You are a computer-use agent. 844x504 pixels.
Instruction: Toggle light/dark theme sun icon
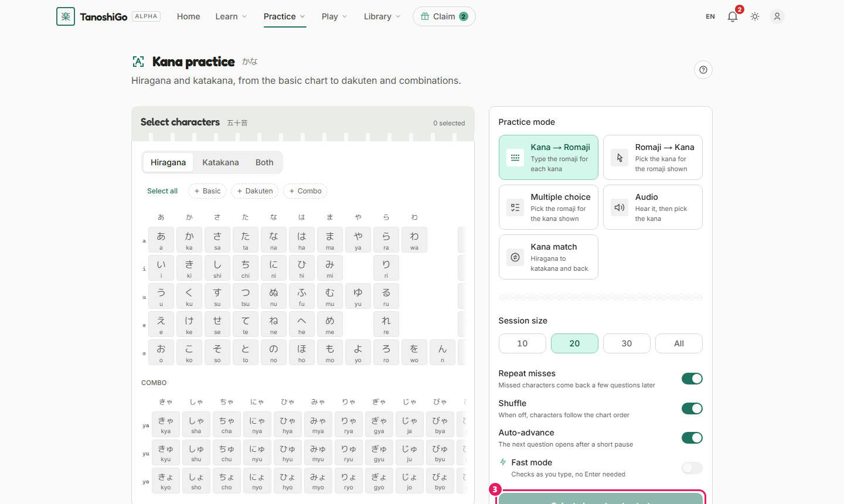(x=755, y=16)
